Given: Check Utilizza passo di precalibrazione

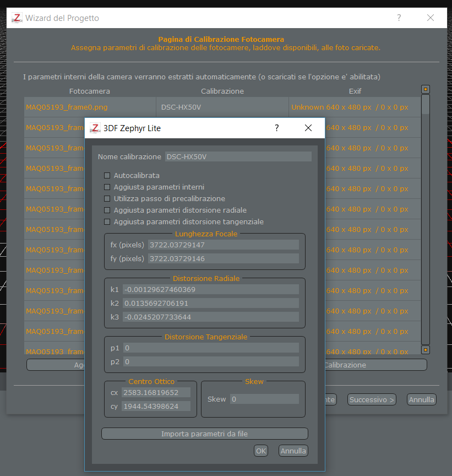Looking at the screenshot, I should [107, 198].
